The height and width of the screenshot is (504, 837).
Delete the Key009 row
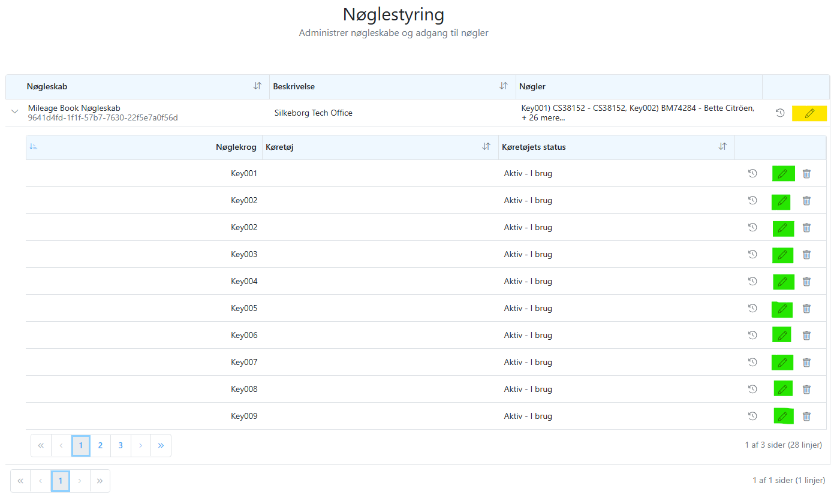806,417
